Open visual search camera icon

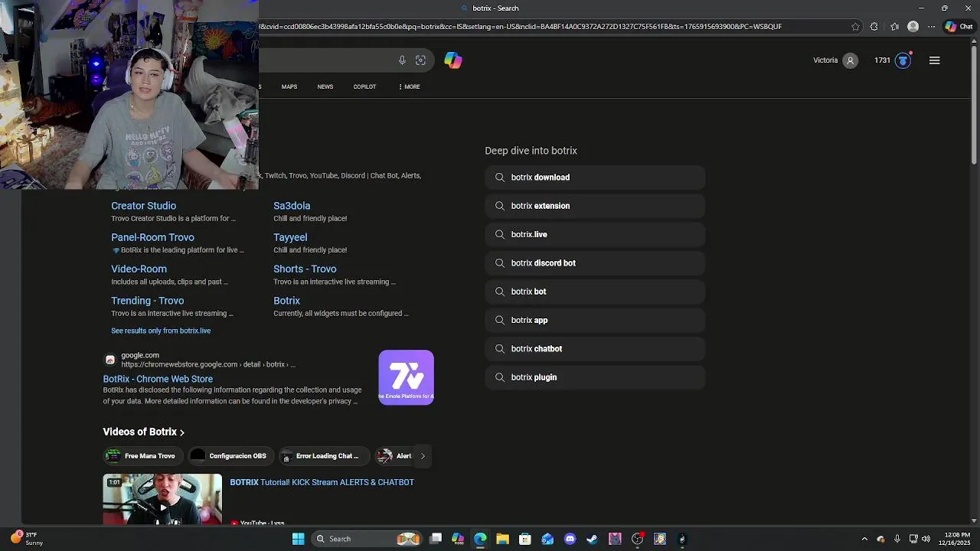tap(420, 60)
